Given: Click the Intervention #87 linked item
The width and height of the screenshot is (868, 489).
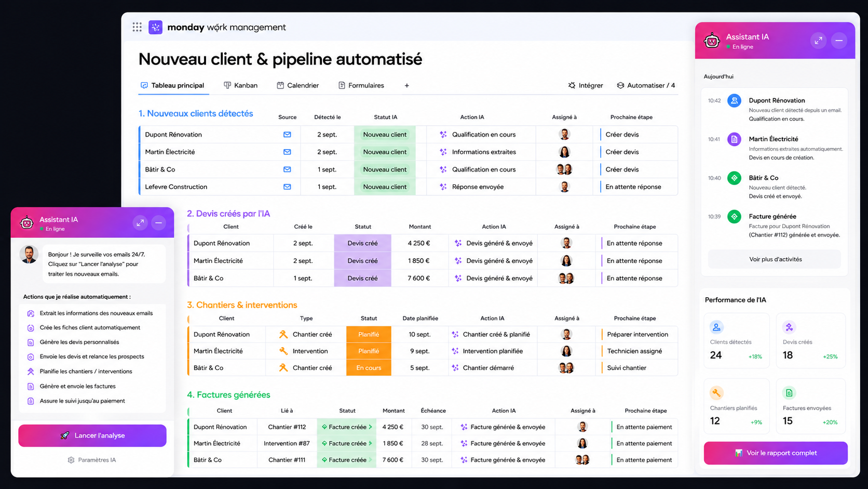Looking at the screenshot, I should click(287, 444).
